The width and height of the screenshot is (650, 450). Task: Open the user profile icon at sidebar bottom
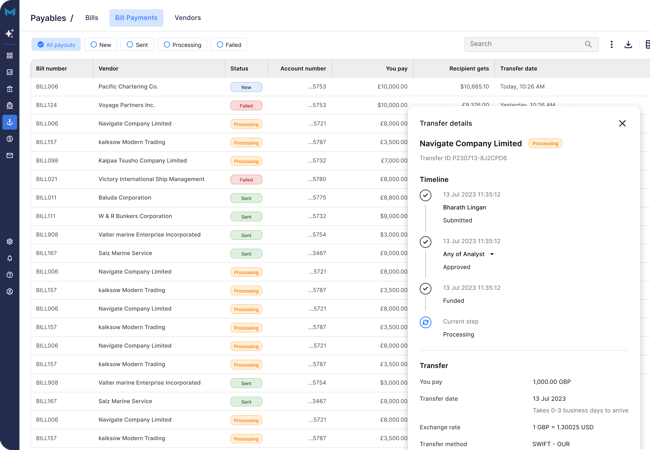pyautogui.click(x=10, y=291)
